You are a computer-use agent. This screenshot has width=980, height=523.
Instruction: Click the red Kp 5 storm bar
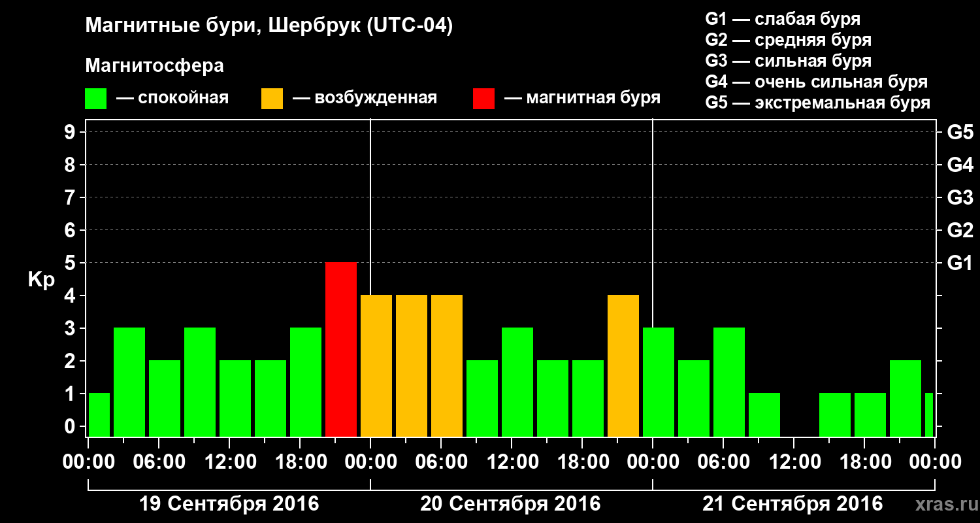[341, 350]
